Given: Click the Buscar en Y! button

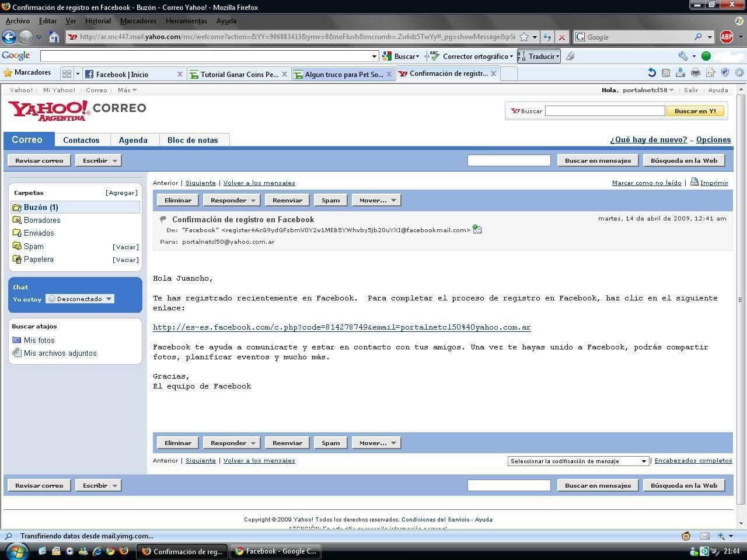Looking at the screenshot, I should click(695, 111).
